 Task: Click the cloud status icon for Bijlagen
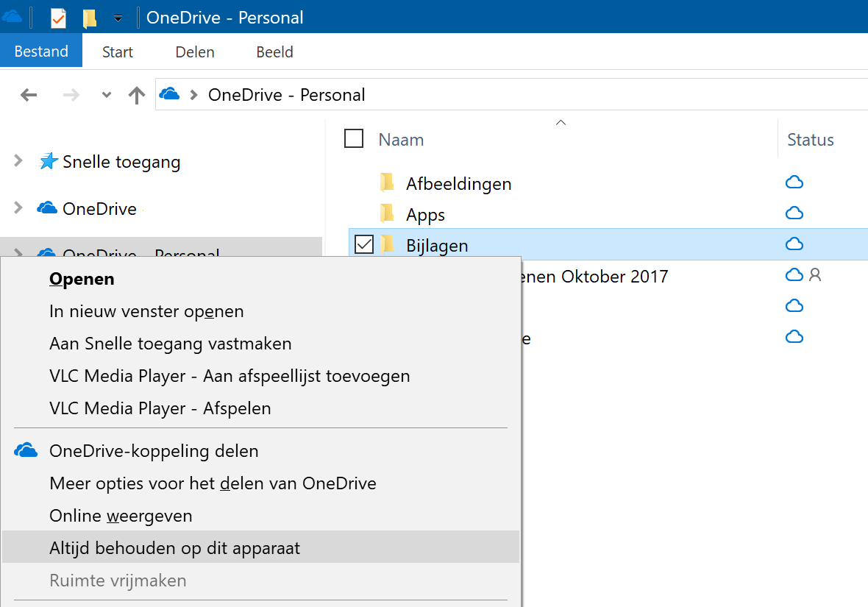(x=794, y=244)
